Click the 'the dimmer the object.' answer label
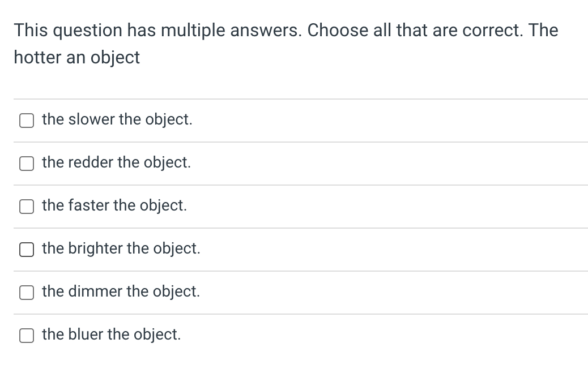The width and height of the screenshot is (588, 369). [x=121, y=291]
